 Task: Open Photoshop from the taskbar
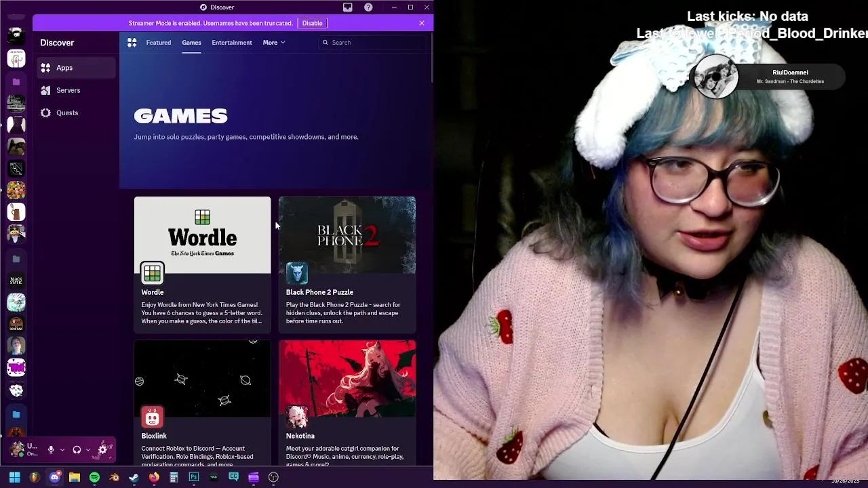(x=194, y=477)
